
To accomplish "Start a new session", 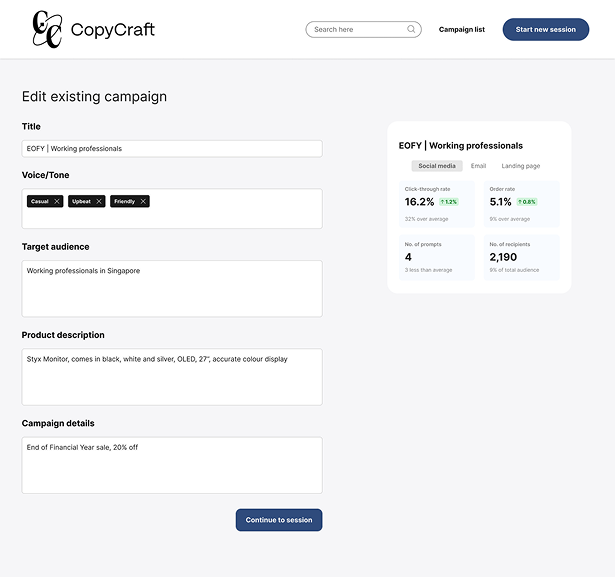I will click(546, 29).
